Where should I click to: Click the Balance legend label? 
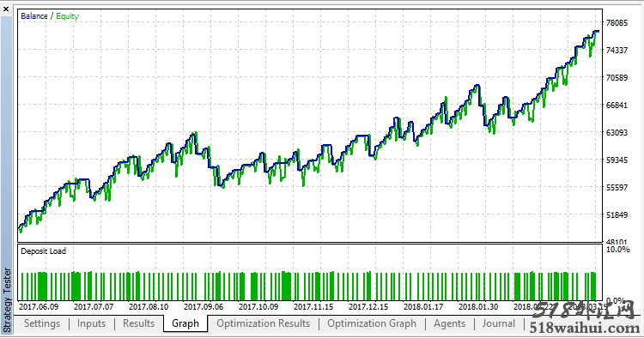pyautogui.click(x=34, y=16)
